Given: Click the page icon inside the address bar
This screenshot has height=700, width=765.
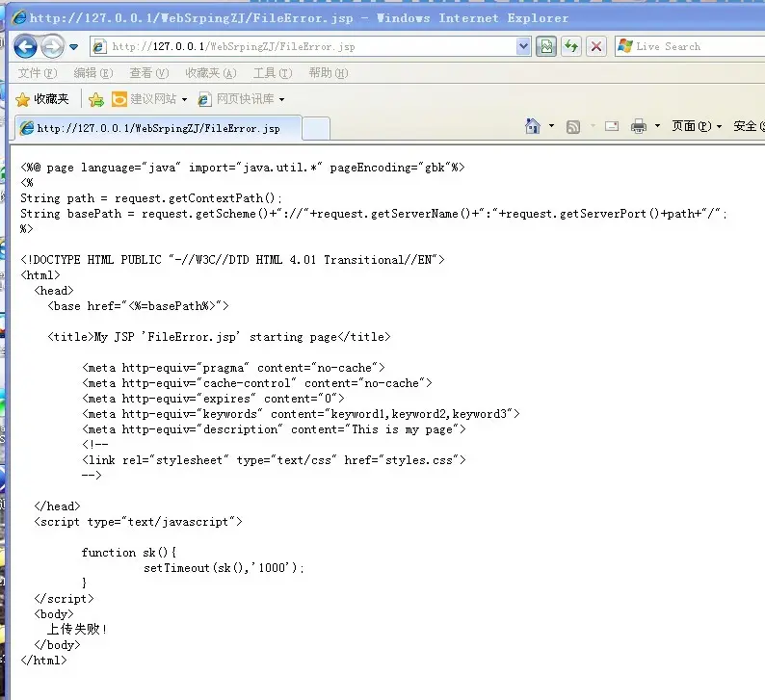Looking at the screenshot, I should tap(99, 47).
